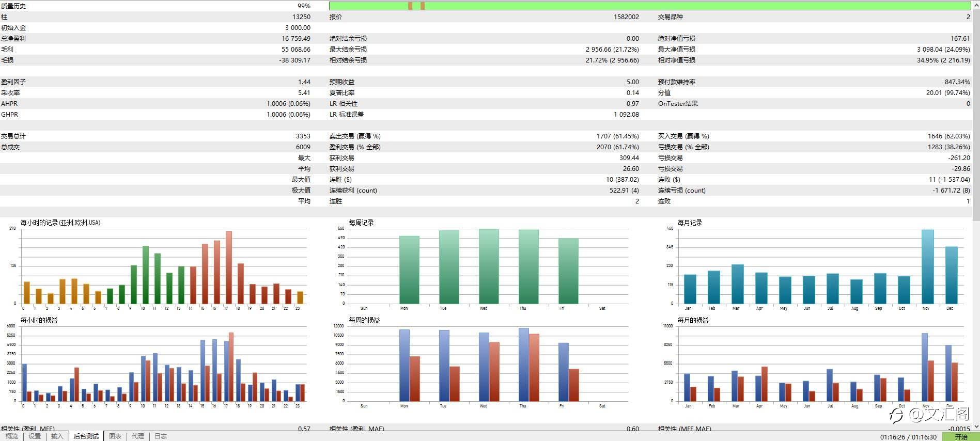The image size is (980, 441).
Task: Switch to the 概览 tab
Action: 11,436
